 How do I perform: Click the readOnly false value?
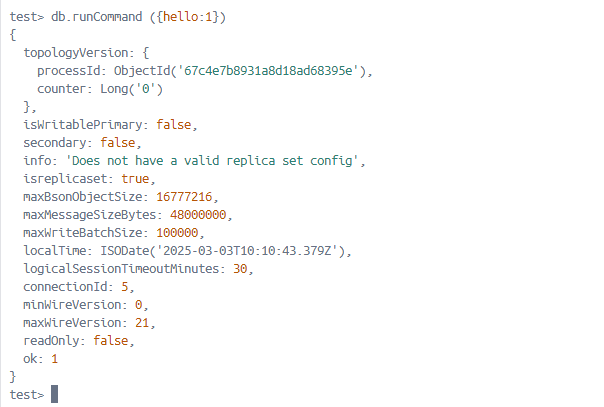[111, 341]
